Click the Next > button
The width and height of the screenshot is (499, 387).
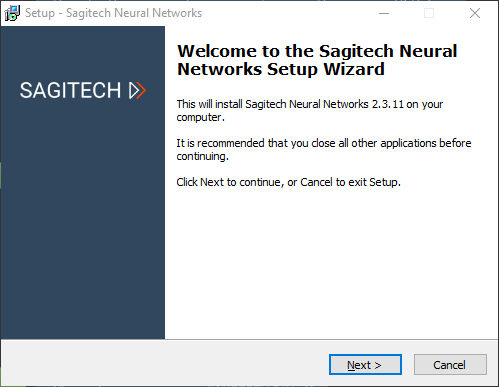(x=365, y=365)
